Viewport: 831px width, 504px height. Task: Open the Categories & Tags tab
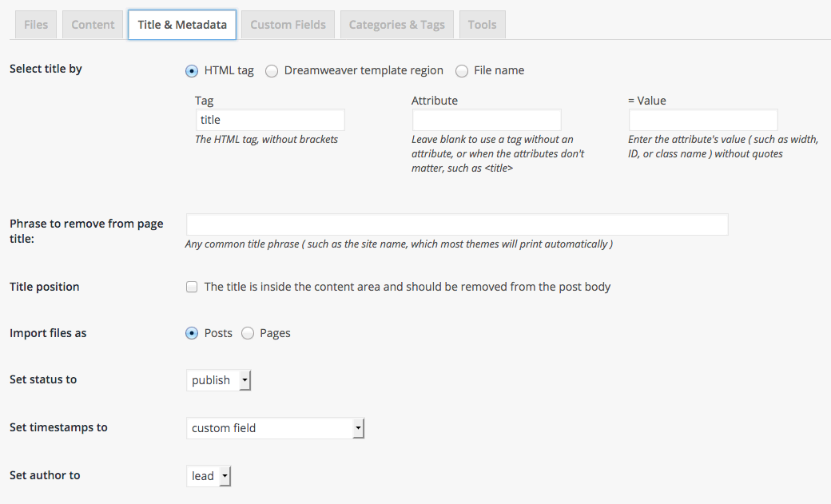(397, 25)
